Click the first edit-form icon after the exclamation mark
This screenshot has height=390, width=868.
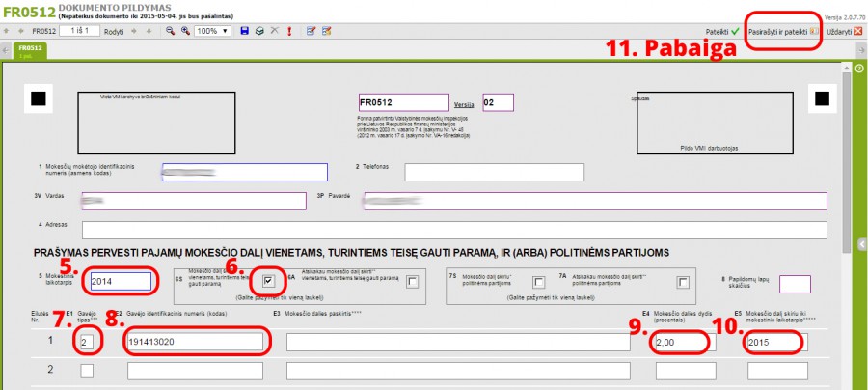click(x=311, y=31)
